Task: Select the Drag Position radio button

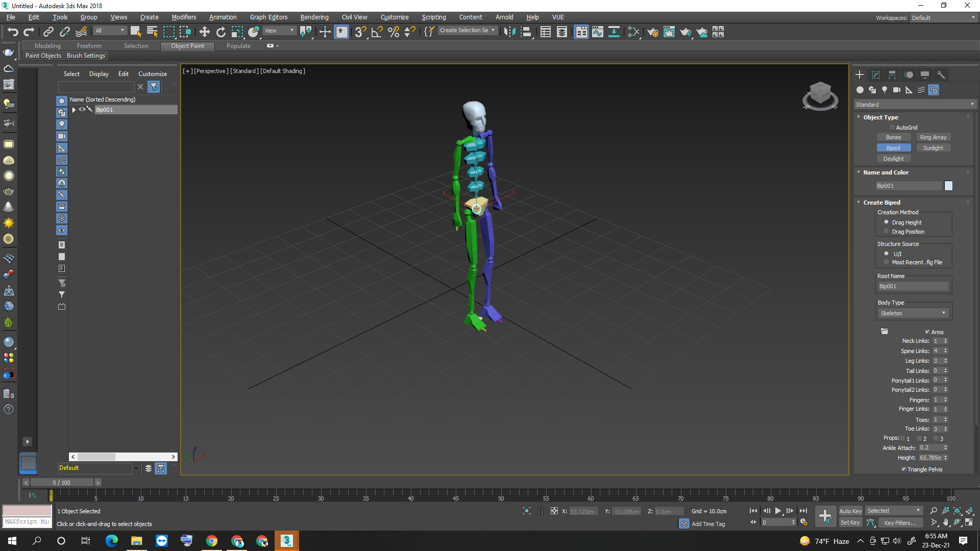Action: tap(886, 232)
